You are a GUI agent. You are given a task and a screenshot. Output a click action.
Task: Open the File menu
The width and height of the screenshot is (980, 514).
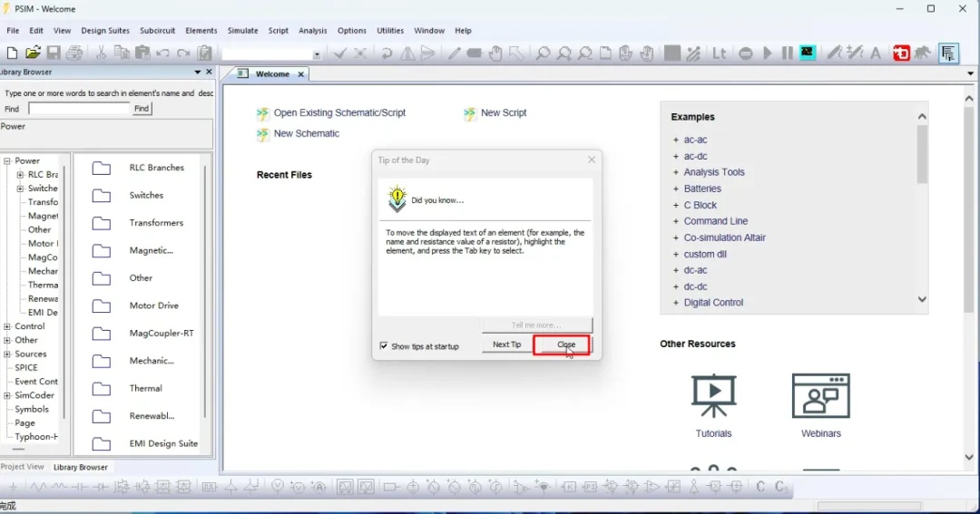click(13, 31)
